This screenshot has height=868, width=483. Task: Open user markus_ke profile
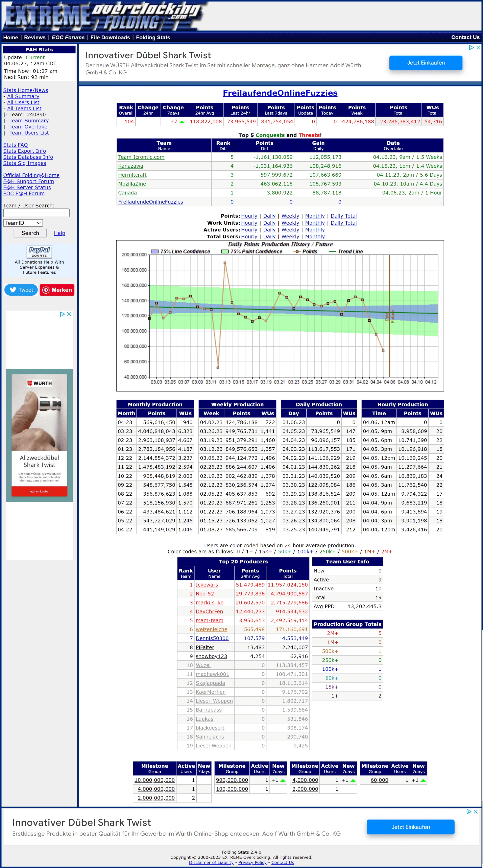[209, 603]
